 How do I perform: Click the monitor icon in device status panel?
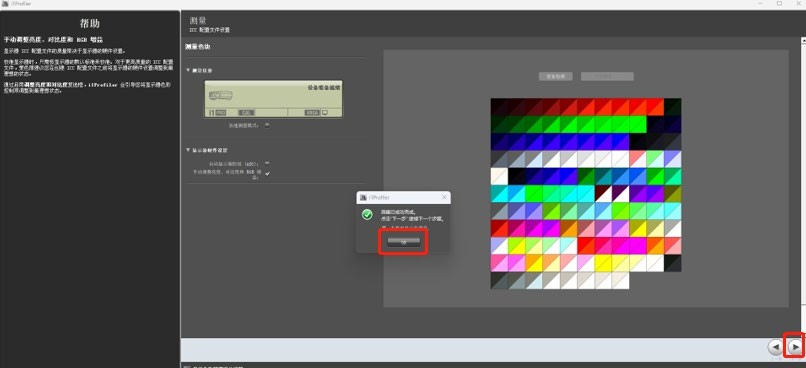pos(325,112)
